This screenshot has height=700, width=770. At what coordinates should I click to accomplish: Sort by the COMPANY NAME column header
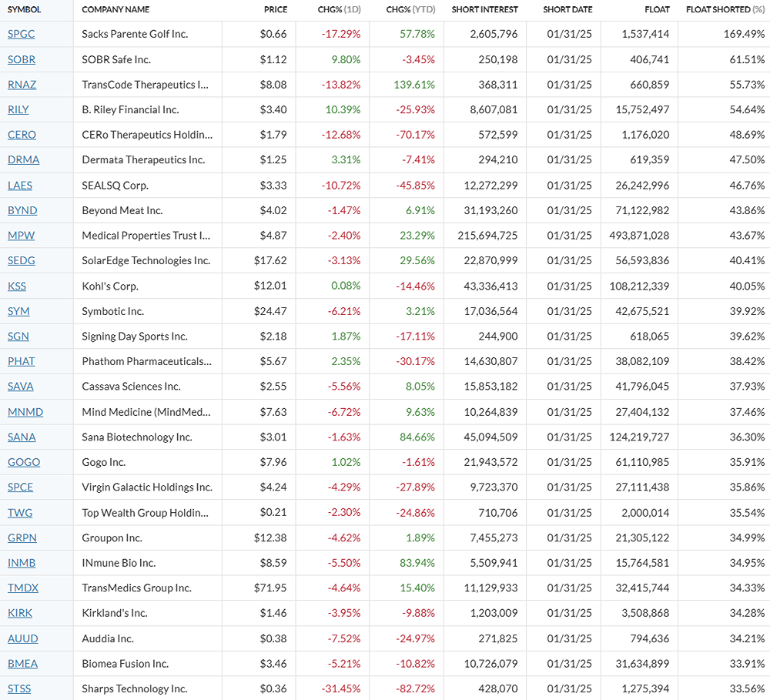pos(115,9)
